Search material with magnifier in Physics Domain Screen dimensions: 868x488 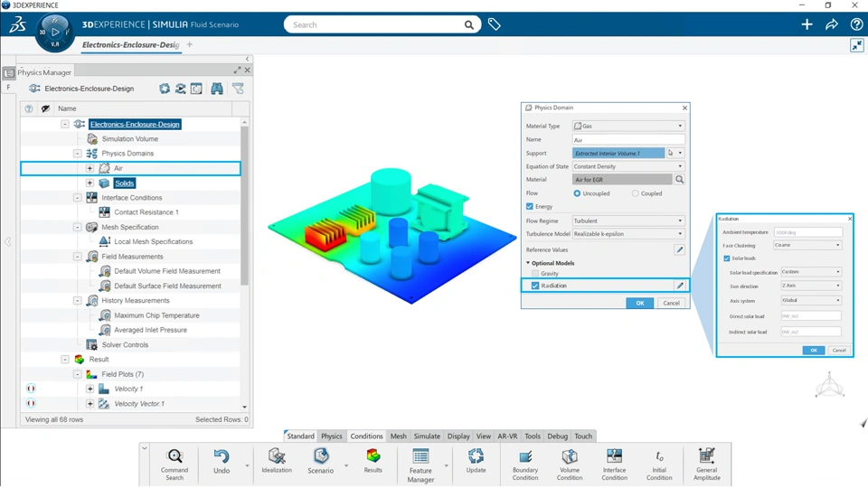click(679, 179)
